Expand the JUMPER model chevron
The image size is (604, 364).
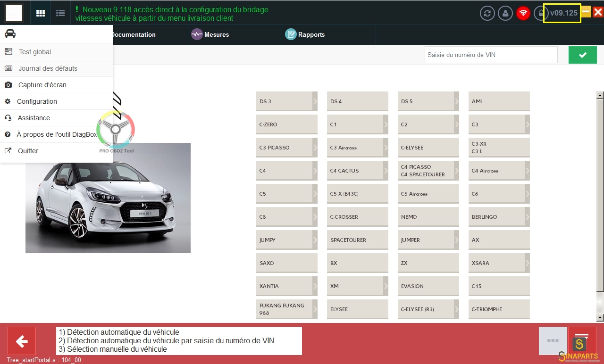coord(456,240)
